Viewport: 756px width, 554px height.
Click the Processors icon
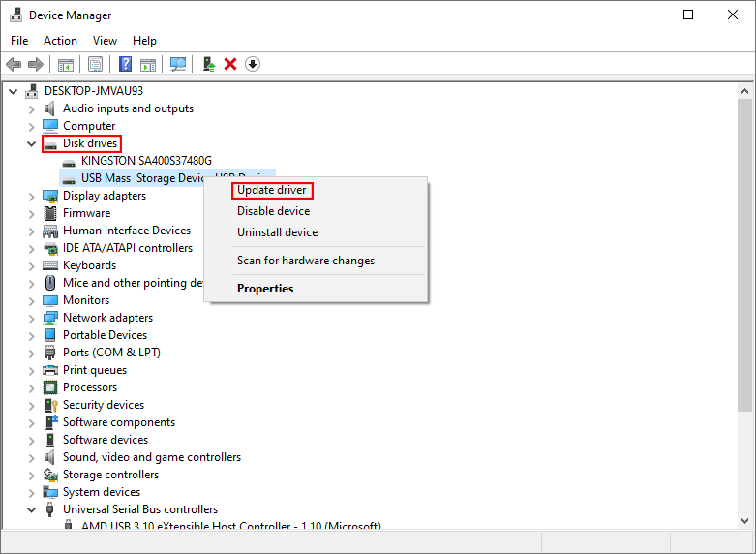pos(50,387)
